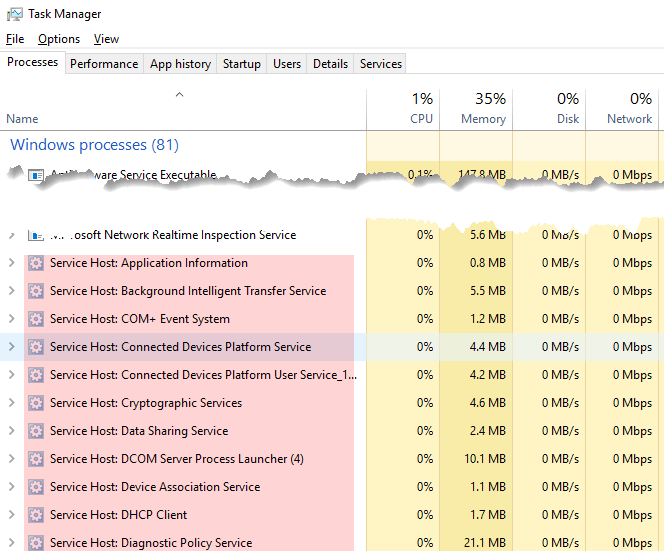Switch to the Startup tab
The height and width of the screenshot is (551, 664).
pyautogui.click(x=242, y=64)
